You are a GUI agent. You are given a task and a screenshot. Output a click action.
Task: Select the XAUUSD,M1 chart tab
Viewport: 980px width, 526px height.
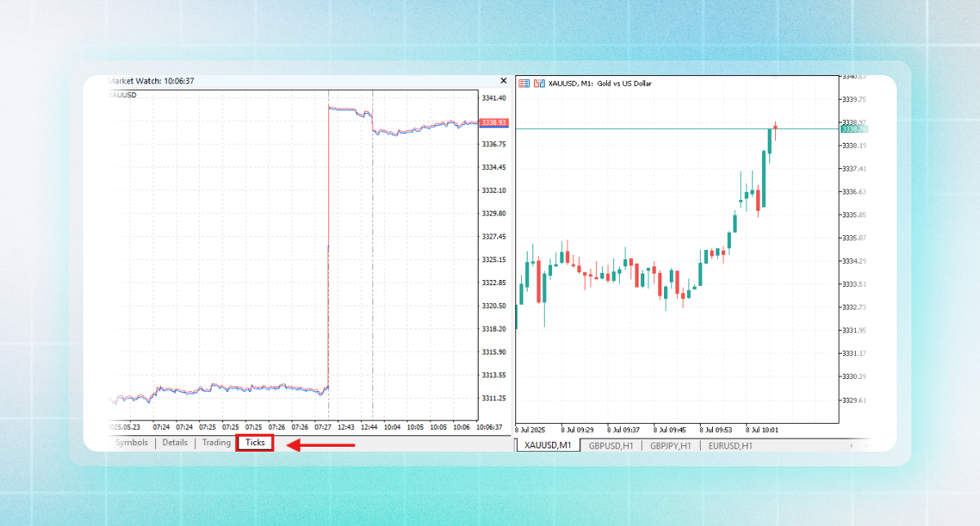click(x=547, y=446)
